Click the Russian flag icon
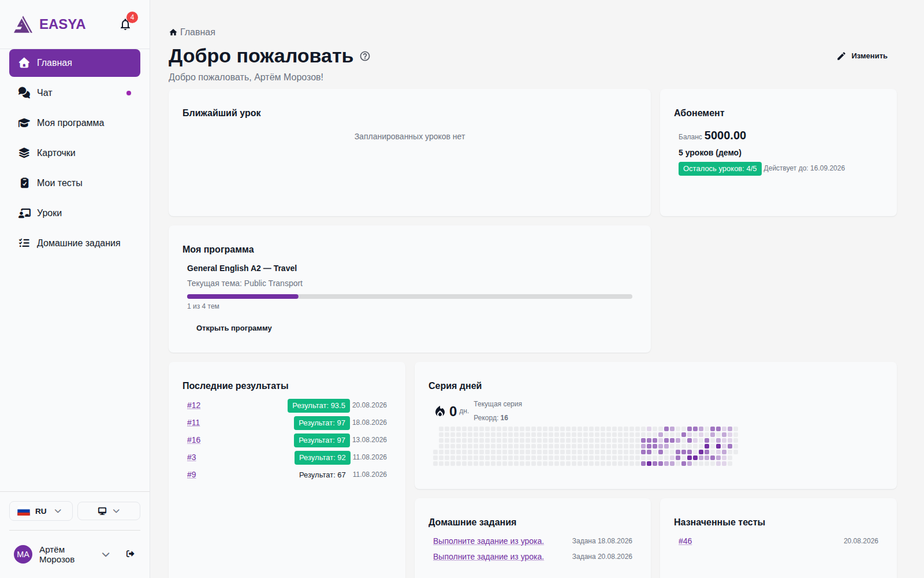The image size is (924, 578). coord(24,512)
